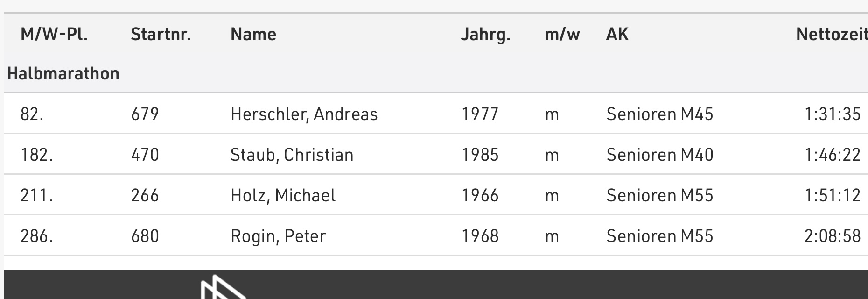Sort by the M/W-Pl. column header
Screen dimensions: 868x299
click(x=54, y=35)
